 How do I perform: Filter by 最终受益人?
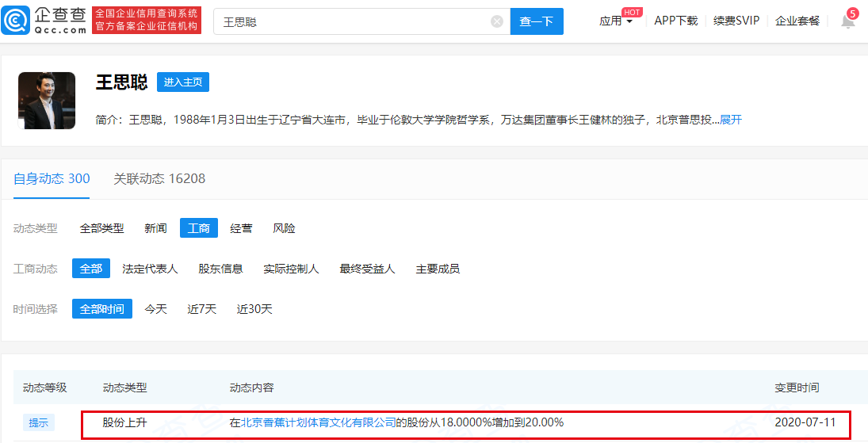tap(368, 269)
